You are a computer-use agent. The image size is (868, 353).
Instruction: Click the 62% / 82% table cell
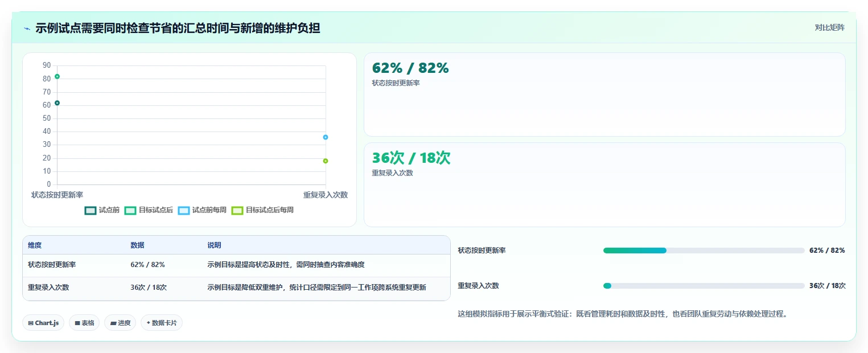(x=147, y=265)
